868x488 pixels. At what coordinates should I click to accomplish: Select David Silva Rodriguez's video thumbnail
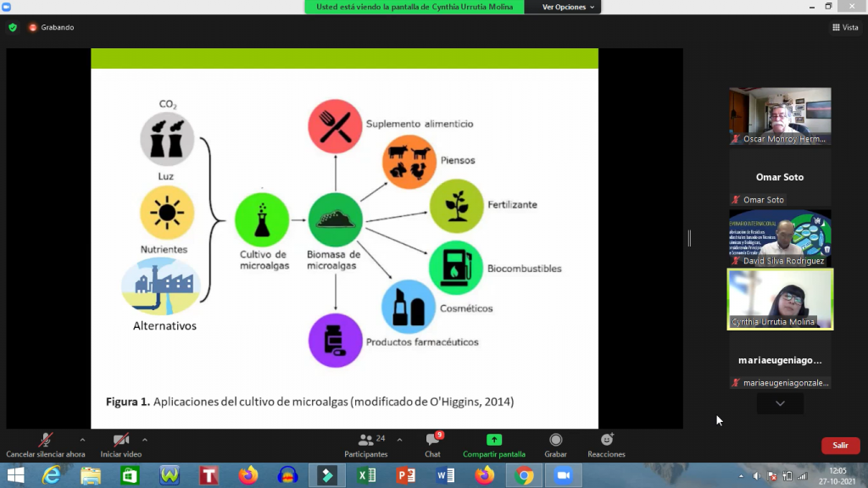click(x=780, y=237)
